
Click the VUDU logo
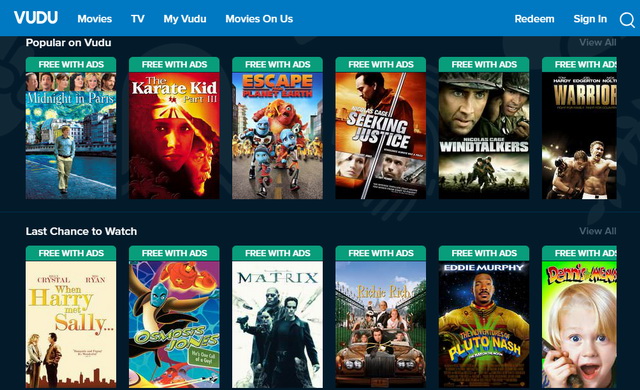[36, 18]
